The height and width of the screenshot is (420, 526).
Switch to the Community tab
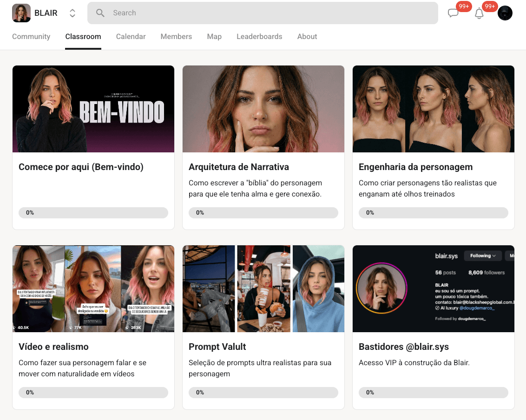click(31, 37)
